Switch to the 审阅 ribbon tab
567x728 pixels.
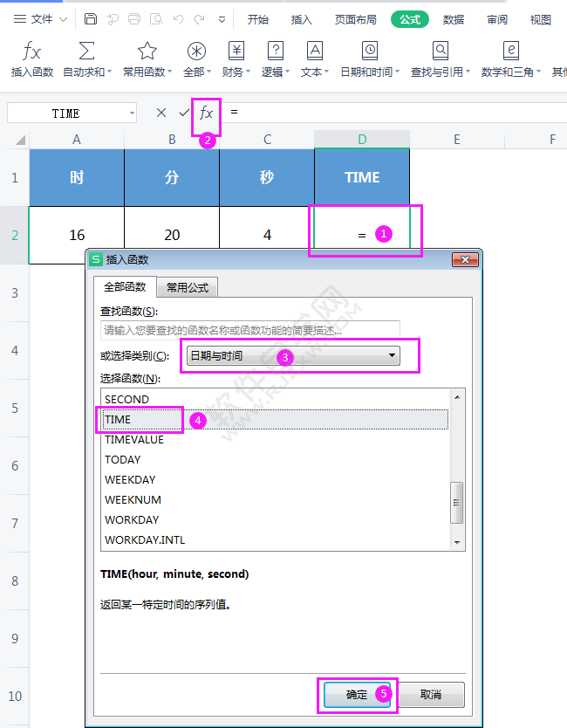pyautogui.click(x=497, y=19)
